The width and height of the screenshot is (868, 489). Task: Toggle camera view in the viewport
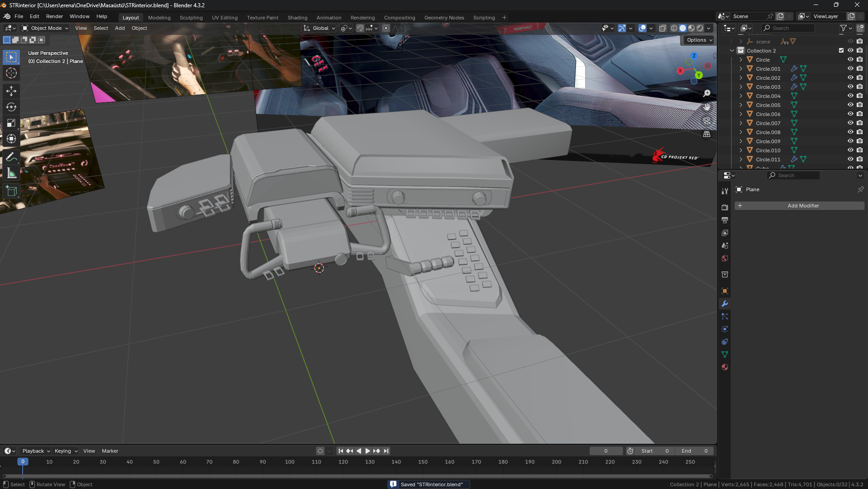tap(707, 121)
